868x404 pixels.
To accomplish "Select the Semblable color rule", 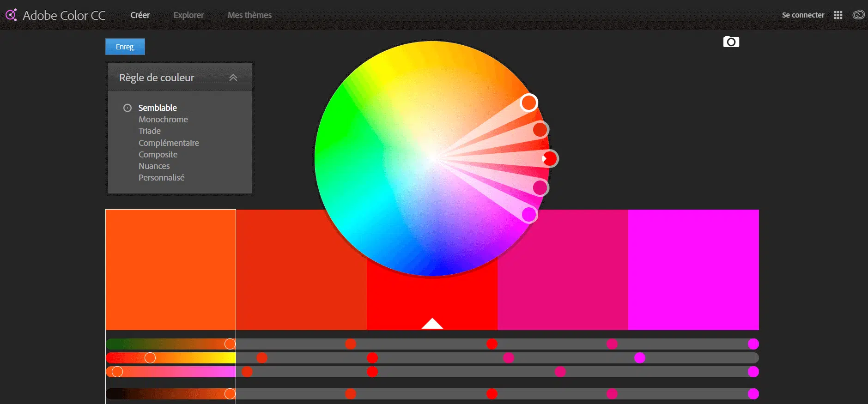I will (157, 108).
